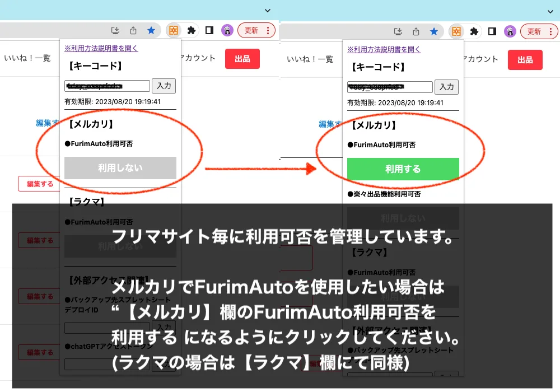
Task: Toggle the gray 利用しない button under メルカリ
Action: pyautogui.click(x=120, y=168)
